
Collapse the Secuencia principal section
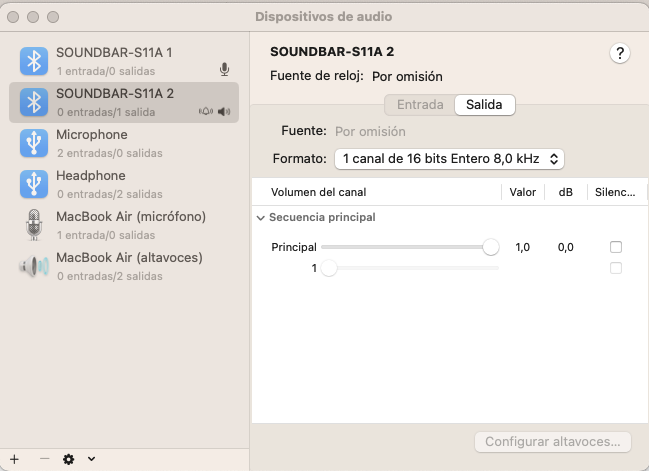(x=260, y=218)
